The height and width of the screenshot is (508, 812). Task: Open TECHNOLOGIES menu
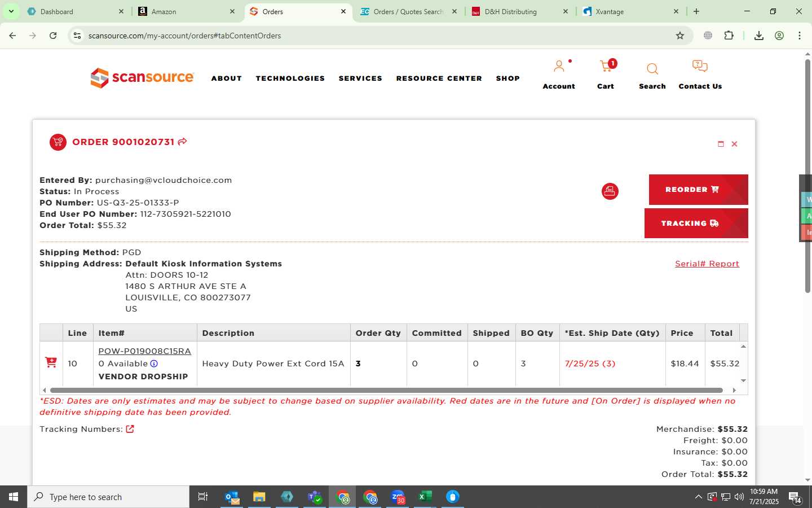point(290,78)
